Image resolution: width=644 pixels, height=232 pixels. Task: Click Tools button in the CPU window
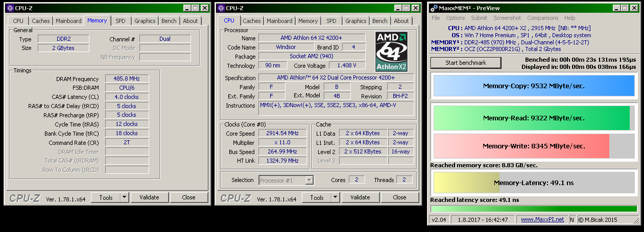[317, 197]
